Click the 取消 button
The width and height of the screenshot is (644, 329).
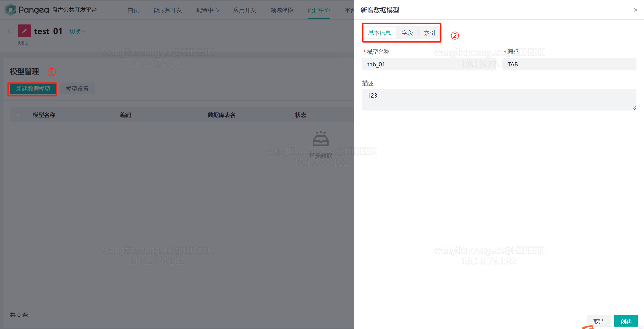[x=599, y=321]
